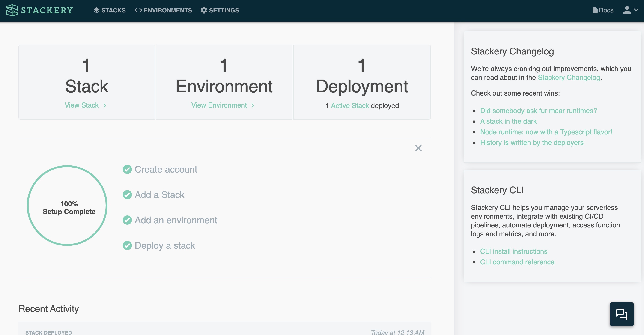
Task: Click the View Stack arrow
Action: (x=104, y=105)
